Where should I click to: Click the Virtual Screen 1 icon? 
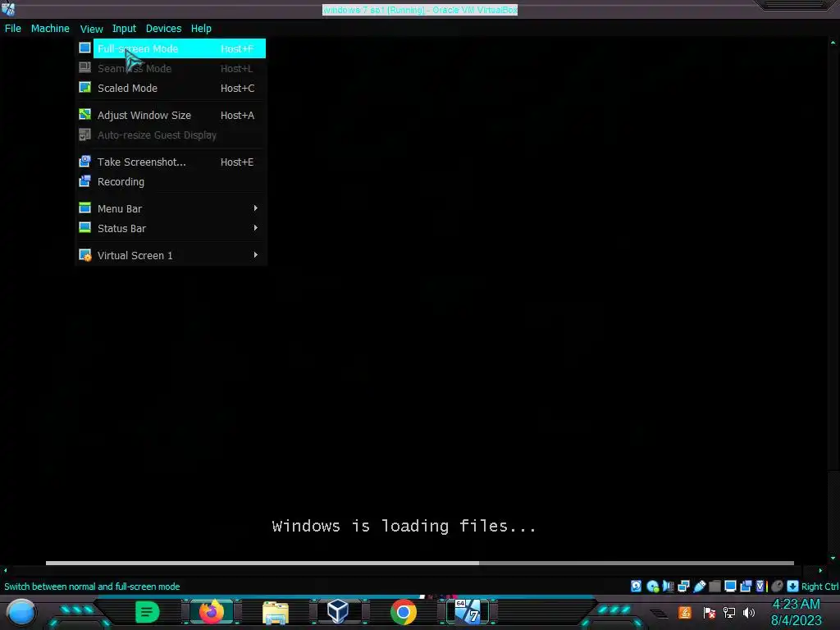pos(84,255)
